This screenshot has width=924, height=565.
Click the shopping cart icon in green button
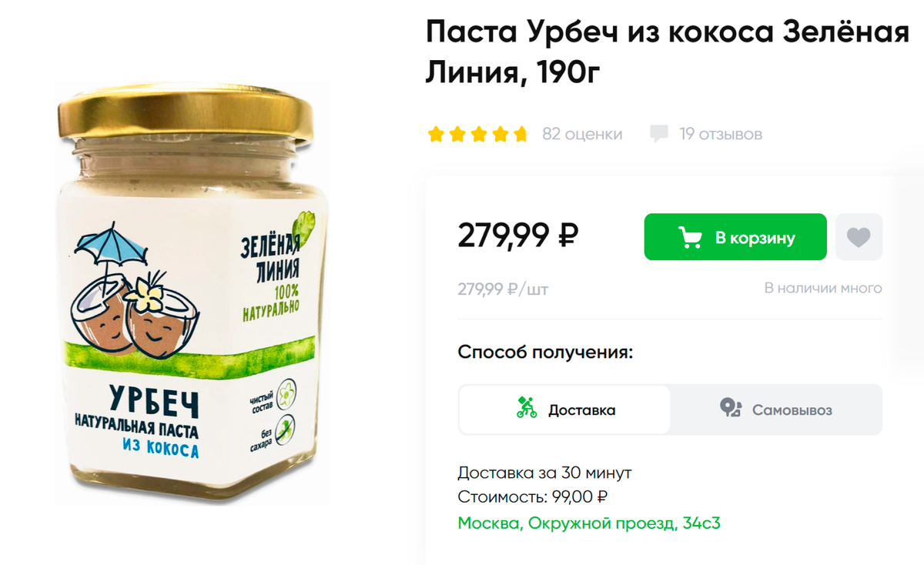(x=690, y=238)
